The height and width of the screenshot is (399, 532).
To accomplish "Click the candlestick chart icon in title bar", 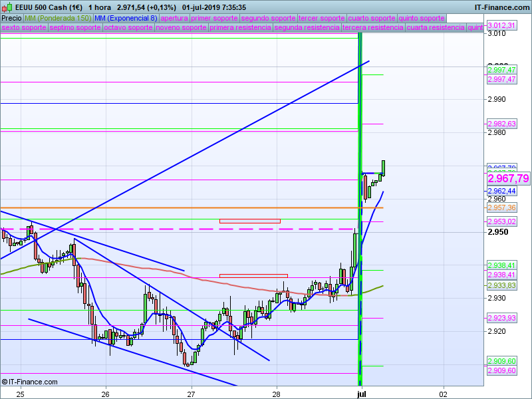I will pyautogui.click(x=7, y=7).
